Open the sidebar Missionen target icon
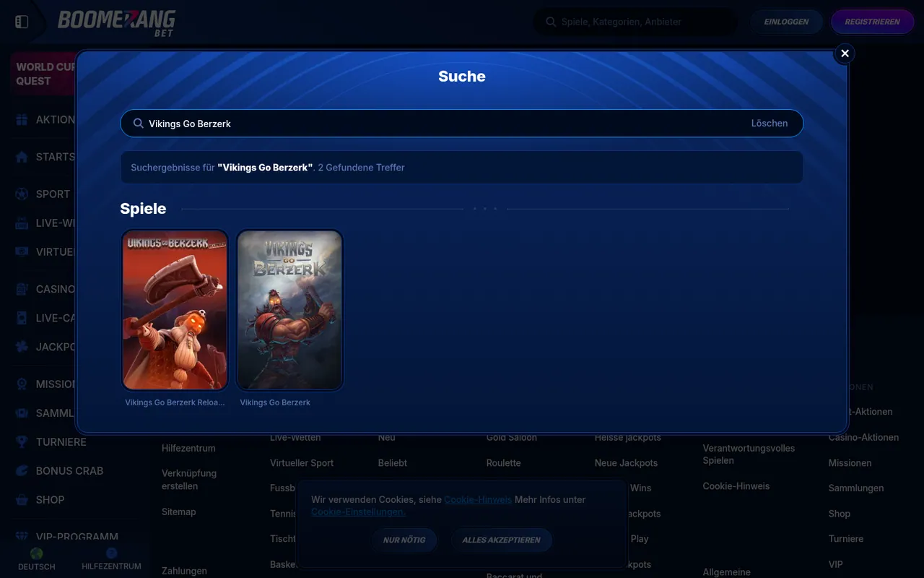924x578 pixels. coord(22,384)
